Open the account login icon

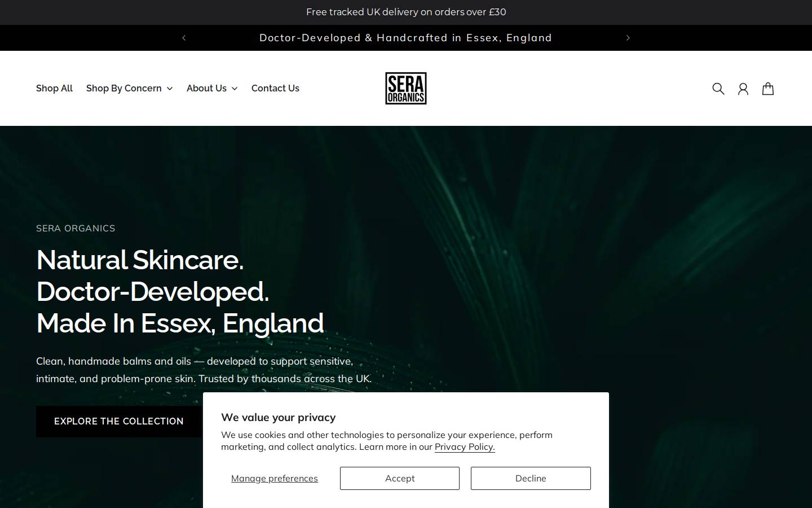(743, 89)
